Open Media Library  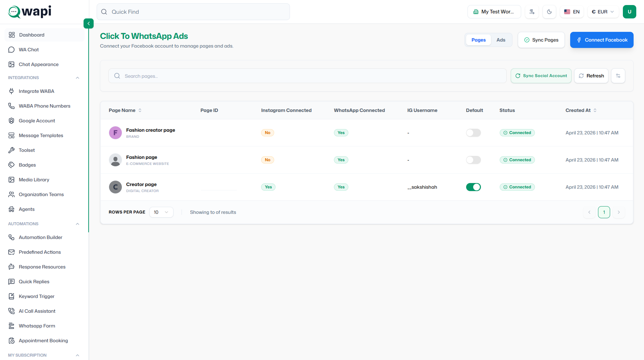pyautogui.click(x=44, y=180)
